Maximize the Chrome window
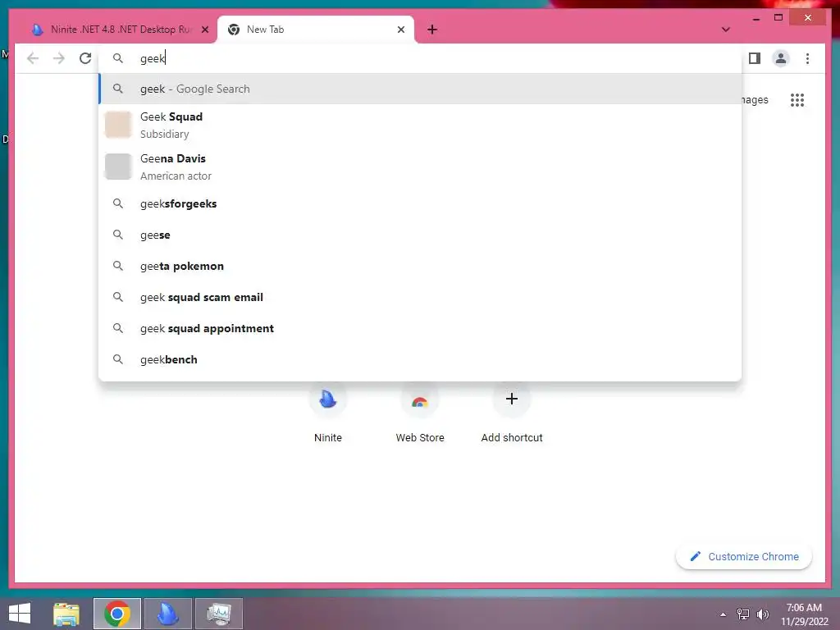840x630 pixels. click(x=778, y=18)
